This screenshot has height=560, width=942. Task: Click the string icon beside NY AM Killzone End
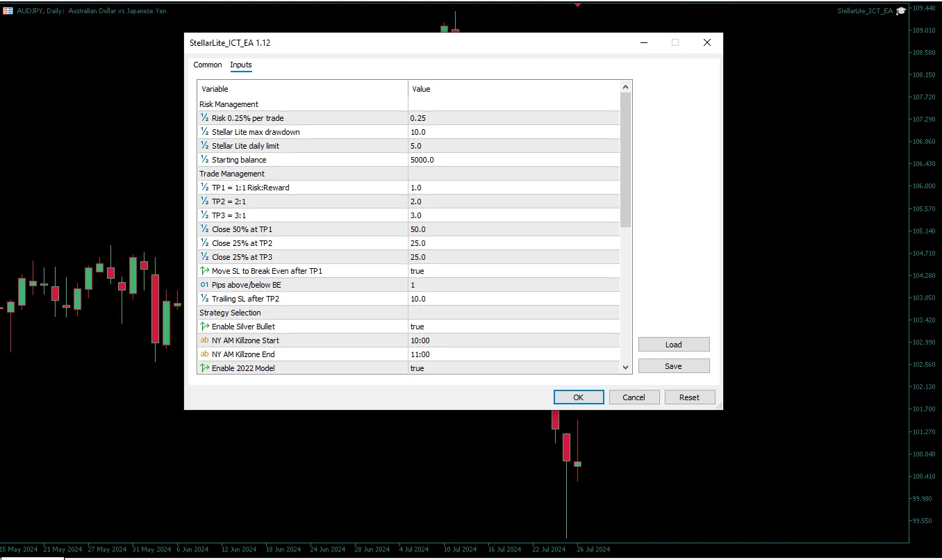[x=204, y=354]
